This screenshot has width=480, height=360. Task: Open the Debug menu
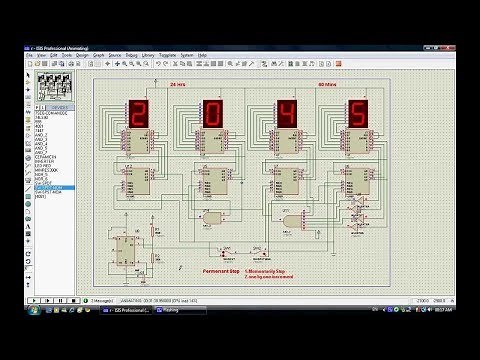(131, 55)
